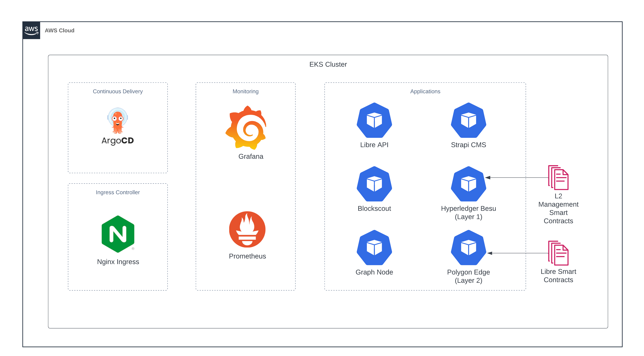Select the Prometheus flame icon
The height and width of the screenshot is (356, 644).
(x=247, y=229)
